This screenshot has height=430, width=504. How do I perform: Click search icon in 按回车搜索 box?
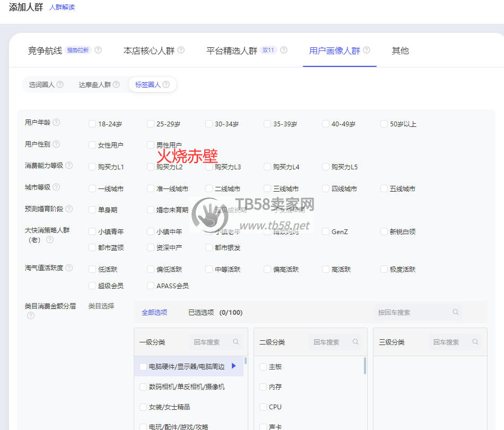456,312
